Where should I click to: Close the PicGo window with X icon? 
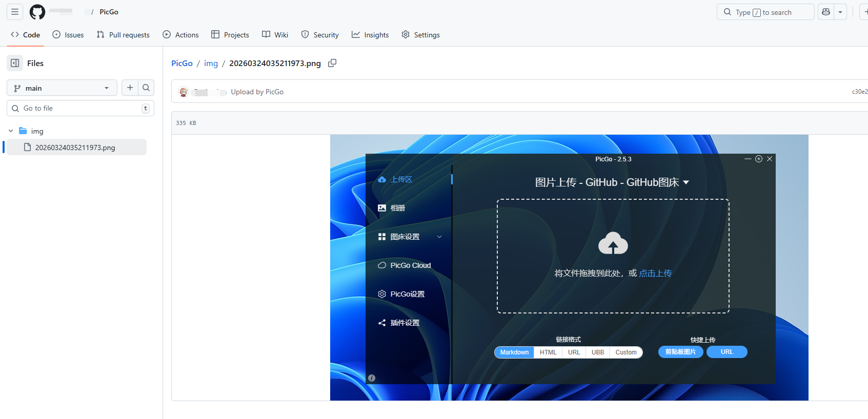coord(770,159)
